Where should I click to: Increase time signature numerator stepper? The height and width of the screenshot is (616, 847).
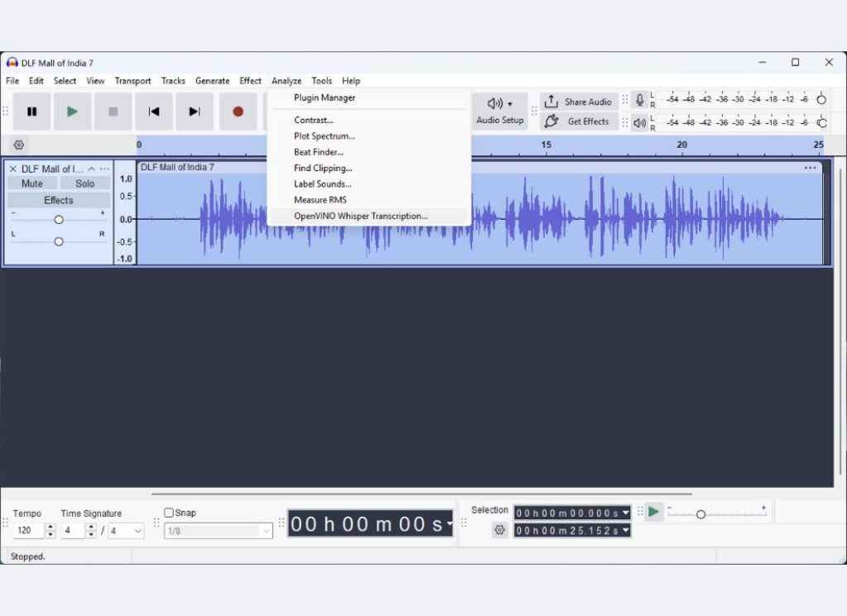tap(91, 528)
